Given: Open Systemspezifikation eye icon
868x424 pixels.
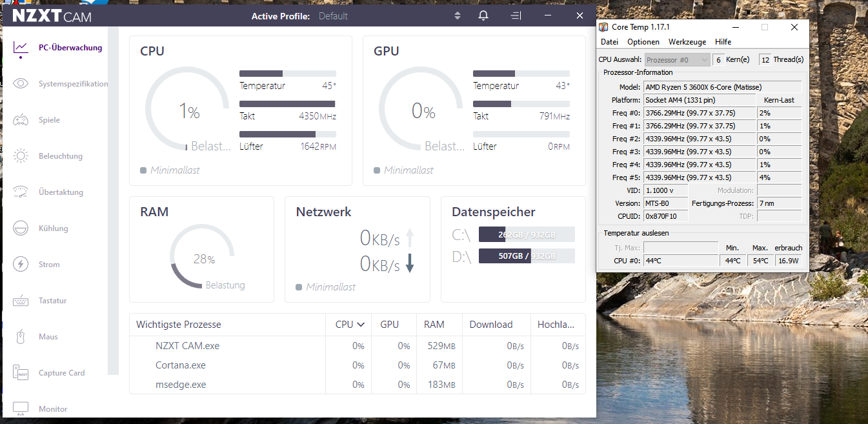Looking at the screenshot, I should [21, 84].
